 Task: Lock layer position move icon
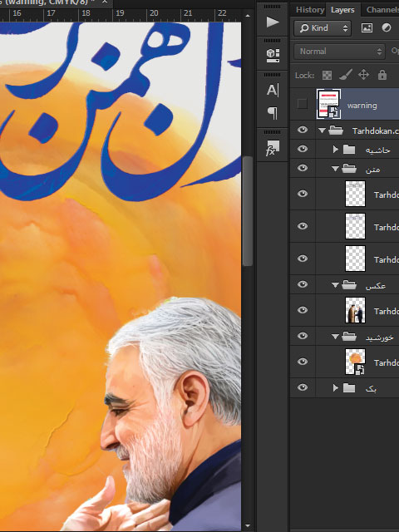(x=363, y=75)
